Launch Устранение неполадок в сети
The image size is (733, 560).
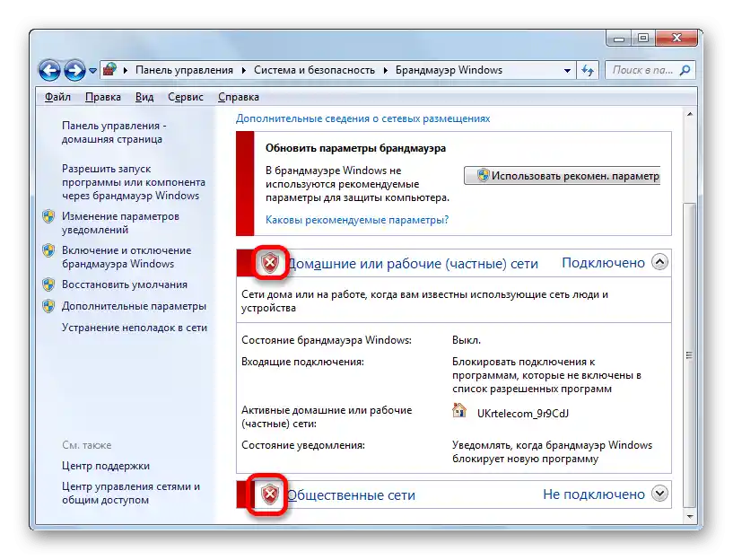[x=135, y=328]
